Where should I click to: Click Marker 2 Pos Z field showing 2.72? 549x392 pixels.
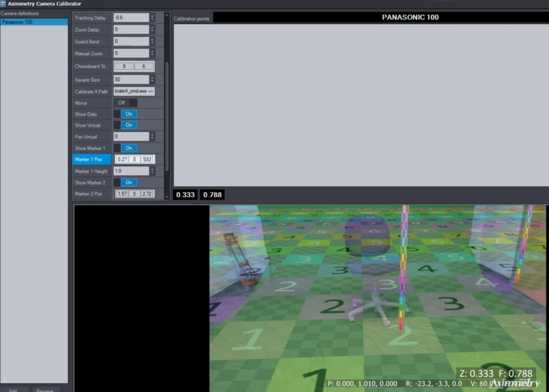click(x=147, y=194)
